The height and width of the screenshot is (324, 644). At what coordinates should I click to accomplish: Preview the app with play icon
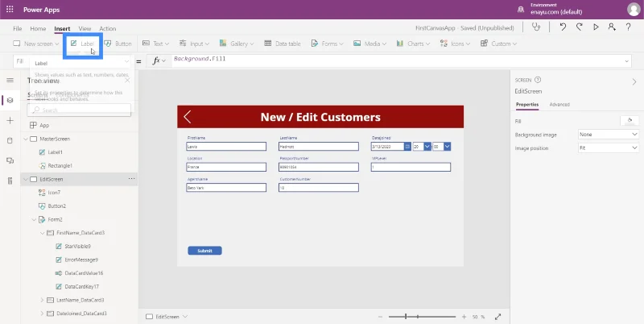point(596,27)
